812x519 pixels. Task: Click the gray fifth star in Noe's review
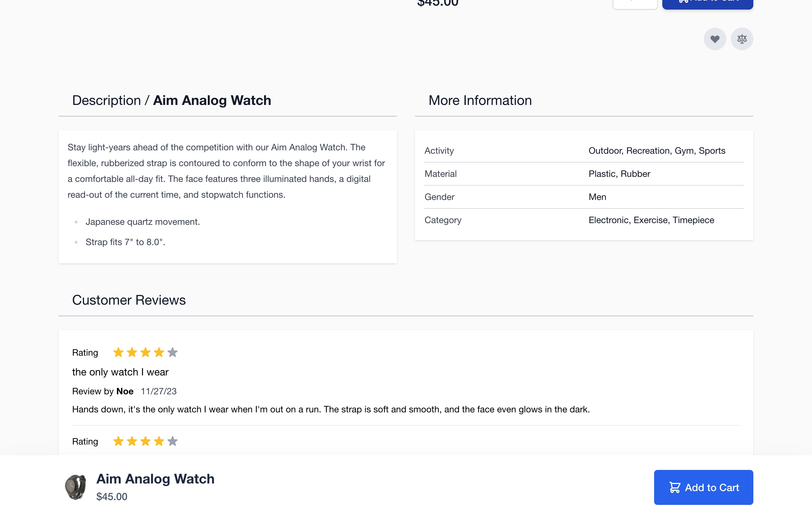(172, 352)
